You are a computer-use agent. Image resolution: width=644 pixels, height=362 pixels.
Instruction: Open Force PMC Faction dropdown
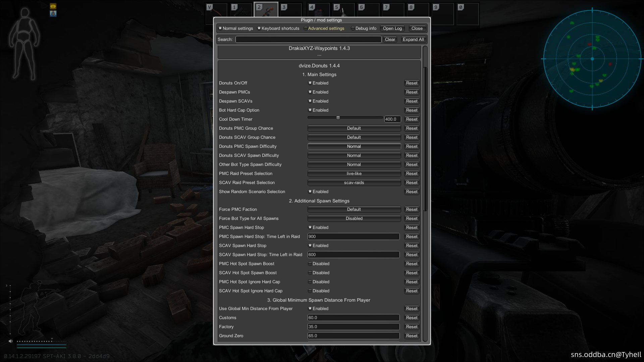pyautogui.click(x=354, y=209)
